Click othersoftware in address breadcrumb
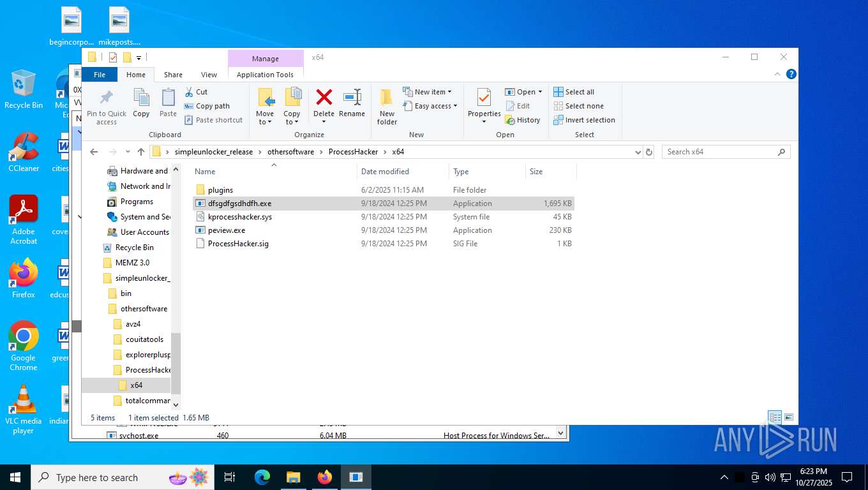 pyautogui.click(x=290, y=152)
